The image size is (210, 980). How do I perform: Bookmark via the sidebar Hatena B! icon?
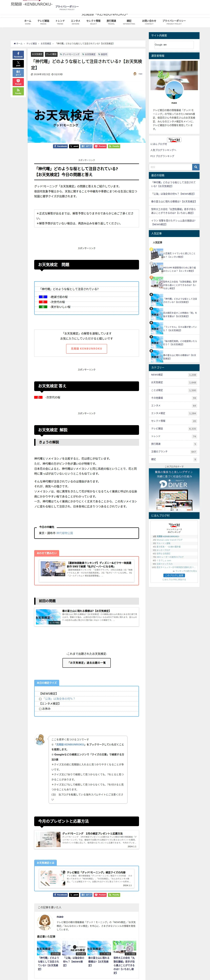pos(18,73)
